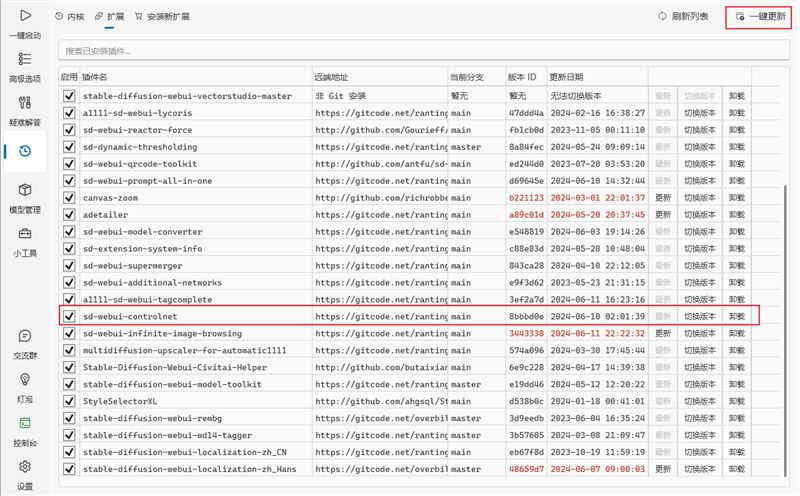Toggle sd-webui-supermerger checkbox
The width and height of the screenshot is (800, 496).
point(69,265)
